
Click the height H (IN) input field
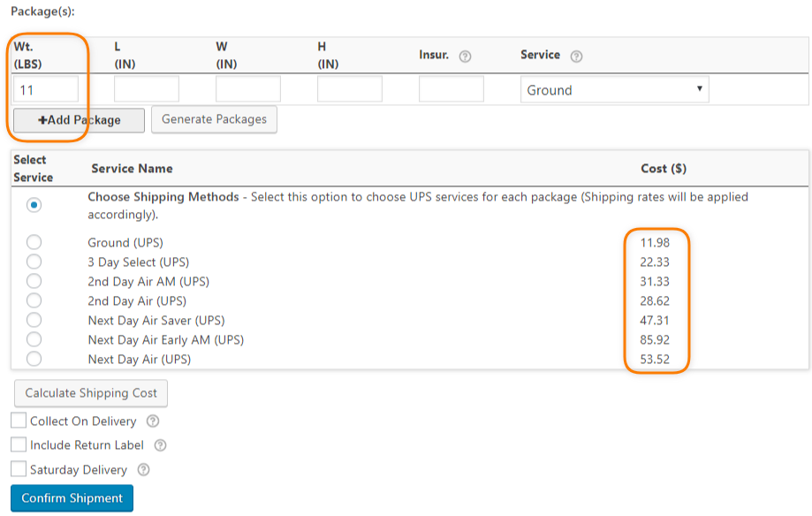[x=350, y=89]
